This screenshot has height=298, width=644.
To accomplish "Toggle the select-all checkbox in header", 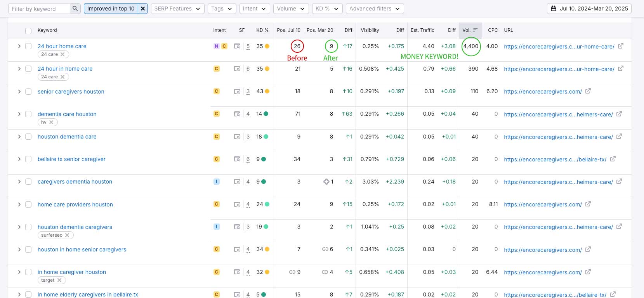I will point(28,31).
